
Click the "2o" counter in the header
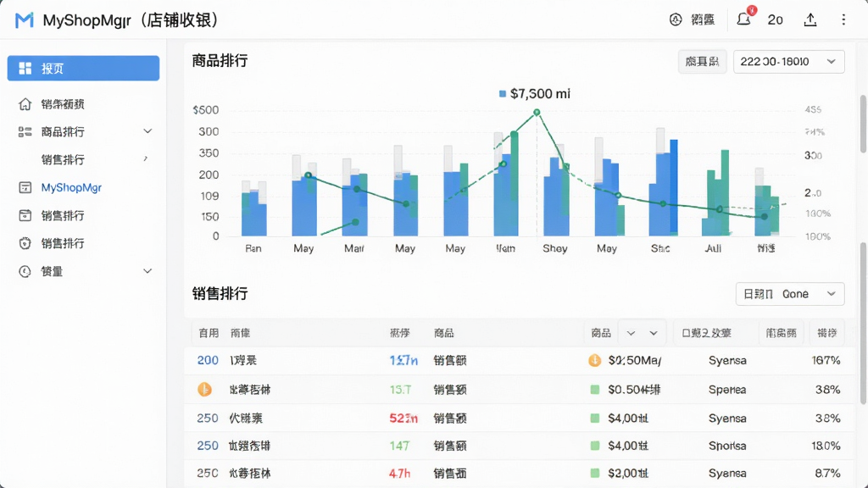point(775,20)
